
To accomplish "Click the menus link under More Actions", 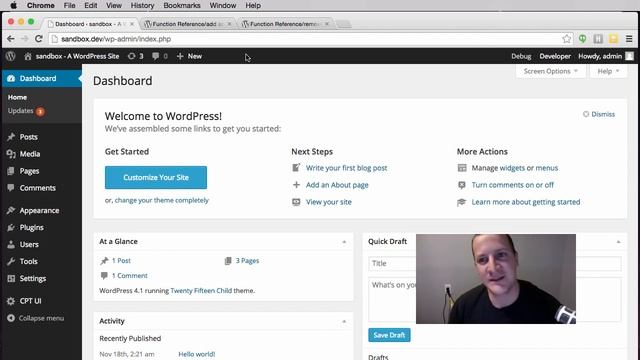I will click(x=547, y=168).
